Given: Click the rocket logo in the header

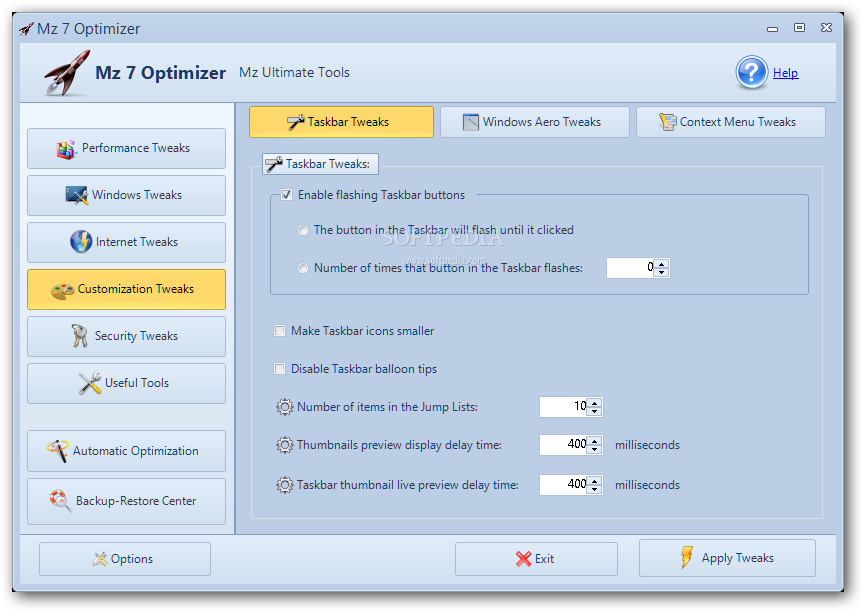Looking at the screenshot, I should pos(67,73).
